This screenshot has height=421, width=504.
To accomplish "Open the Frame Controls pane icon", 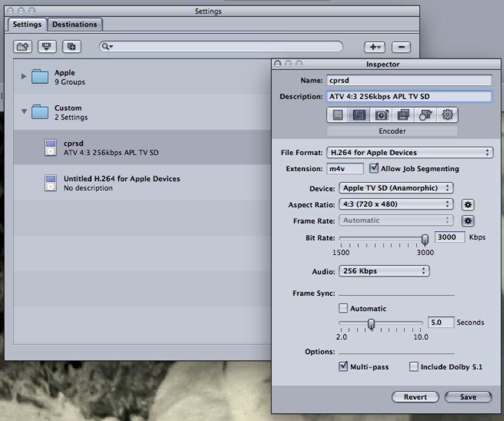I will (381, 115).
